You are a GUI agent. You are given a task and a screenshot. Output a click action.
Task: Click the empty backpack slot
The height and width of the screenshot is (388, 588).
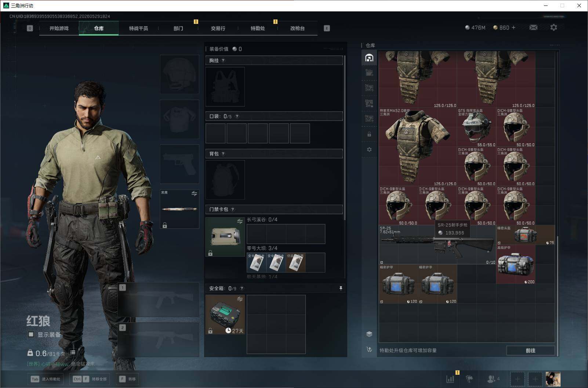tap(225, 180)
